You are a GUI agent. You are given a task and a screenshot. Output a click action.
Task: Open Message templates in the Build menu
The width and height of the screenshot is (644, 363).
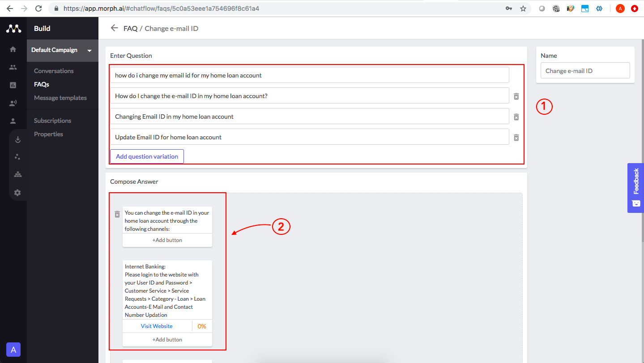(x=60, y=98)
